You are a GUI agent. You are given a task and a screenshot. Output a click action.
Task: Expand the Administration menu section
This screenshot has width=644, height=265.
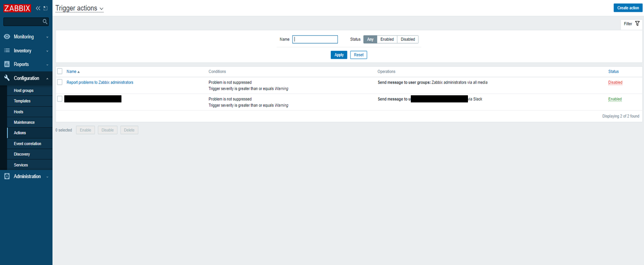tap(26, 176)
